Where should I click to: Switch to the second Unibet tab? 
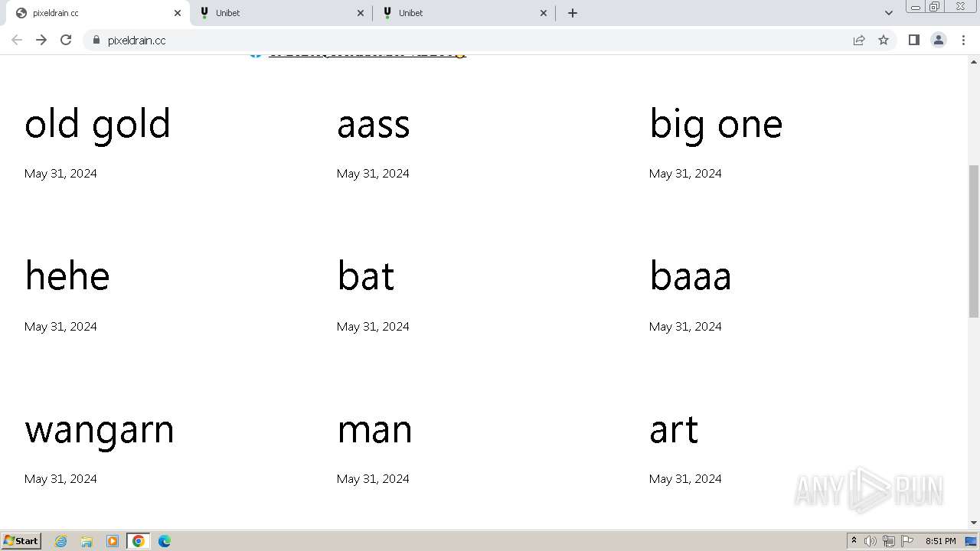(464, 13)
